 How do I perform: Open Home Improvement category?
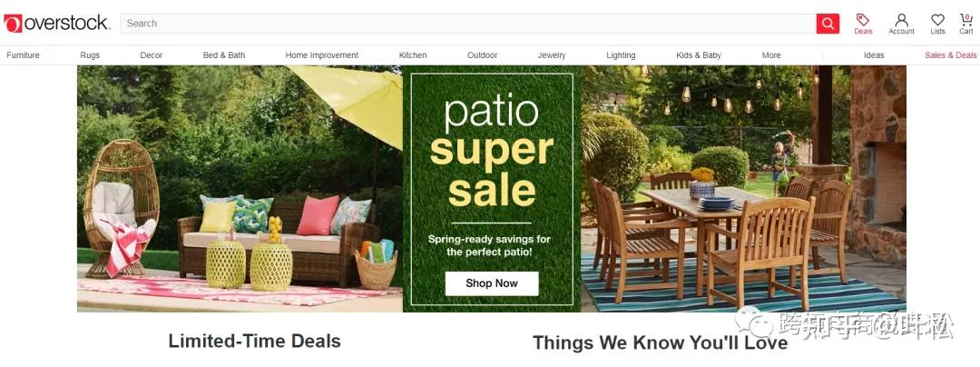pos(322,55)
